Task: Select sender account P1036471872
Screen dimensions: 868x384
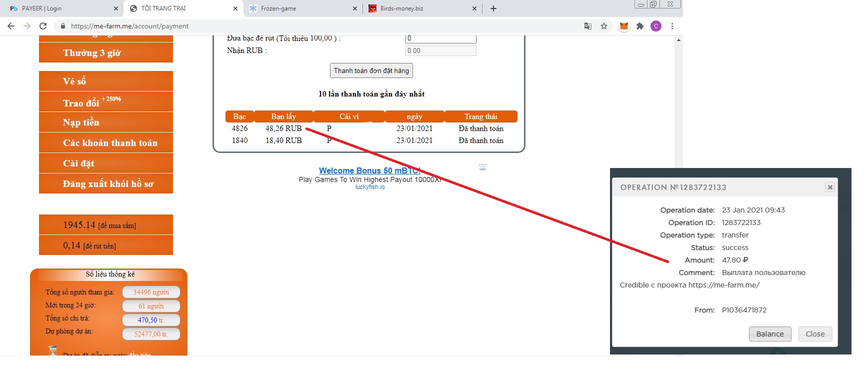Action: [x=744, y=310]
